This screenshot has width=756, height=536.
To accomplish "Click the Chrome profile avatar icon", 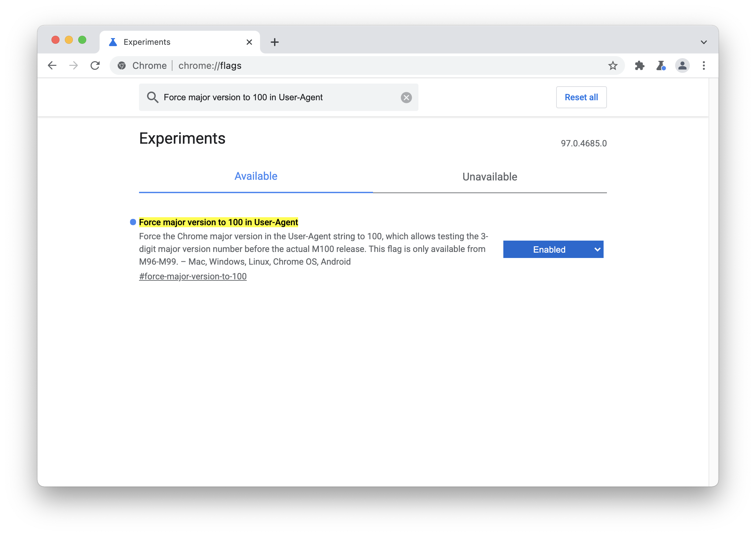I will pos(682,65).
